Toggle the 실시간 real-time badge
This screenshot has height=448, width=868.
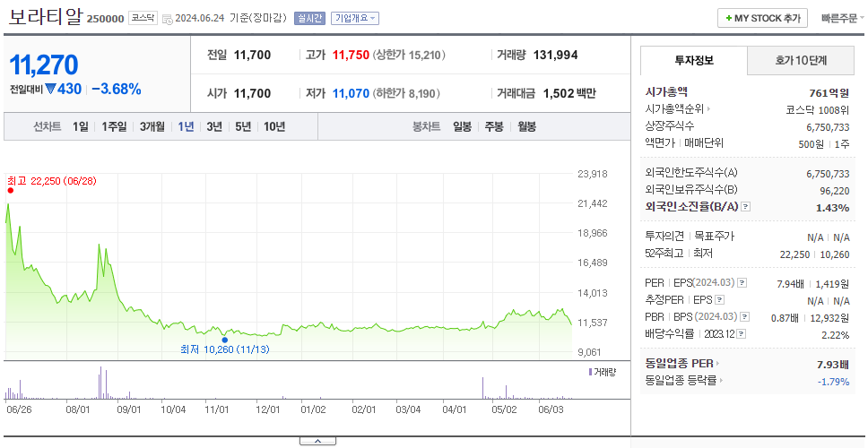[x=310, y=18]
